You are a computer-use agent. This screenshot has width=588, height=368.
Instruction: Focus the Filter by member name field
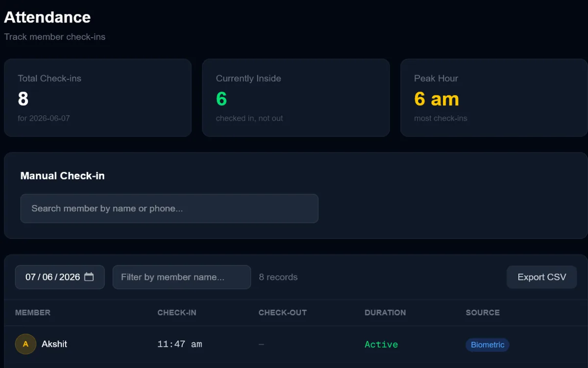pyautogui.click(x=182, y=277)
